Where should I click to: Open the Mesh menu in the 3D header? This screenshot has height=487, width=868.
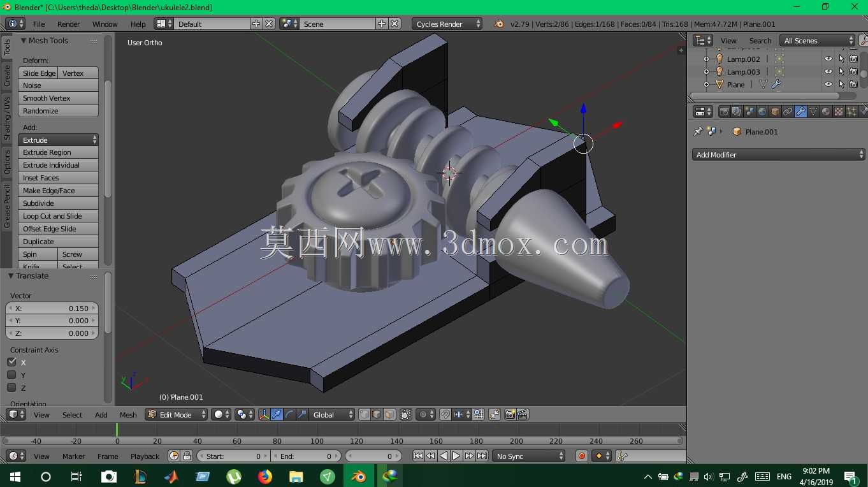point(128,414)
